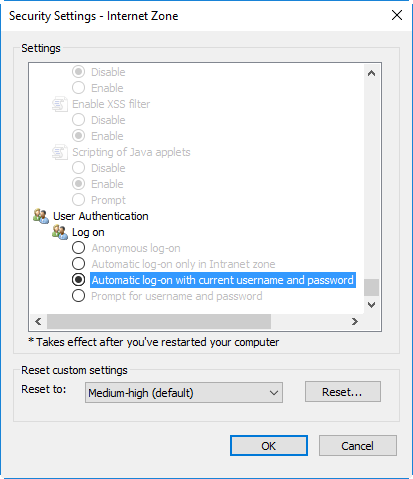
Task: Click the Log on users icon
Action: [x=60, y=232]
